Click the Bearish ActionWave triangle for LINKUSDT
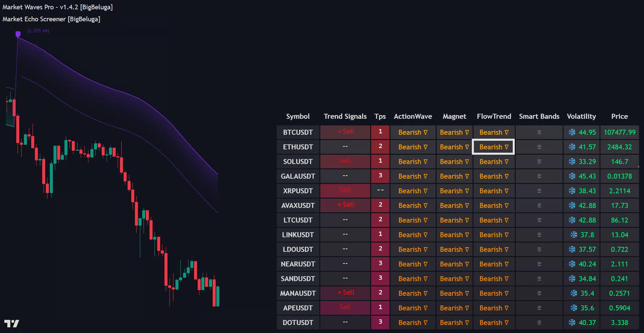This screenshot has width=644, height=333. pyautogui.click(x=425, y=235)
